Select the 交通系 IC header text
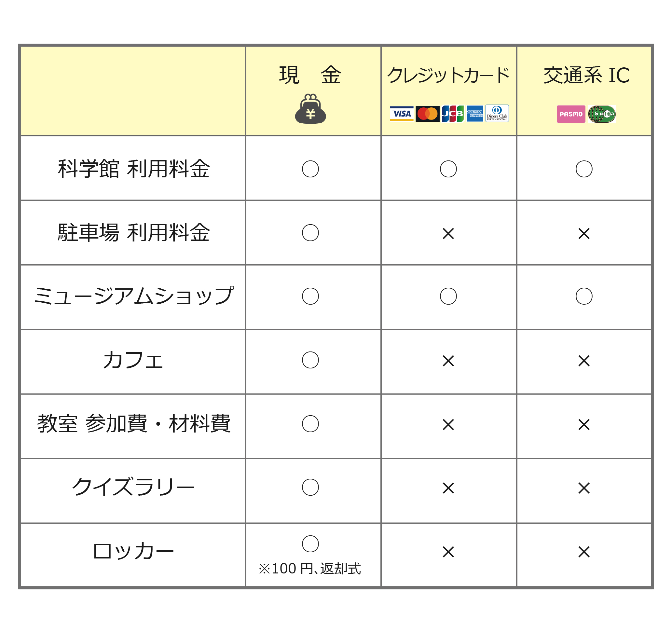 click(x=586, y=75)
